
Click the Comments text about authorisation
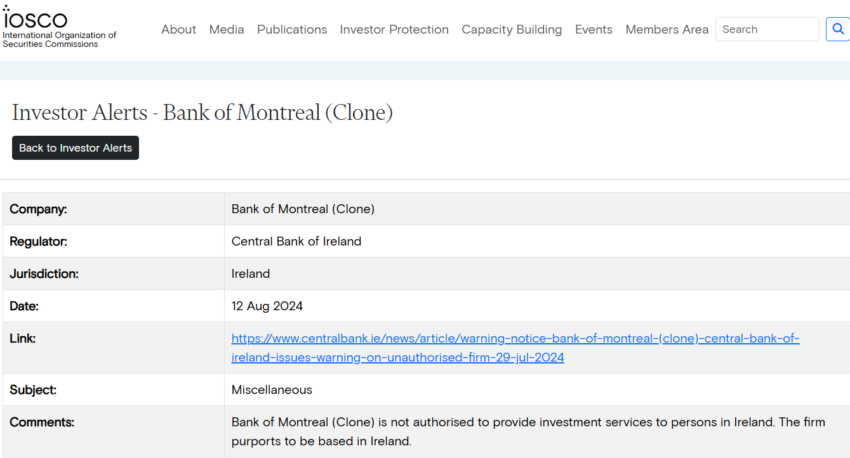pyautogui.click(x=528, y=431)
